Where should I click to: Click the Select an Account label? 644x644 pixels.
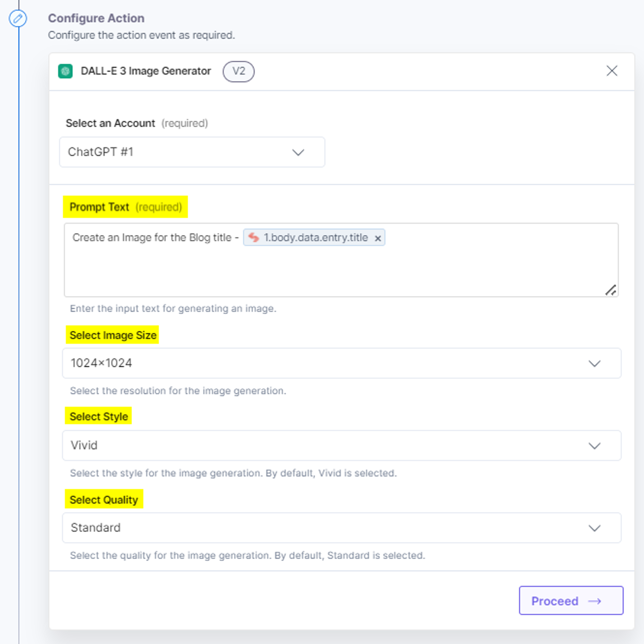(x=110, y=123)
